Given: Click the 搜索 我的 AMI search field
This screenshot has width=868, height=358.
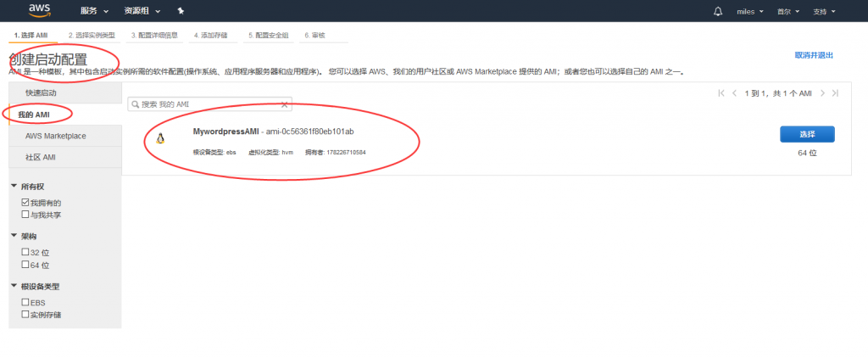Looking at the screenshot, I should pos(210,104).
